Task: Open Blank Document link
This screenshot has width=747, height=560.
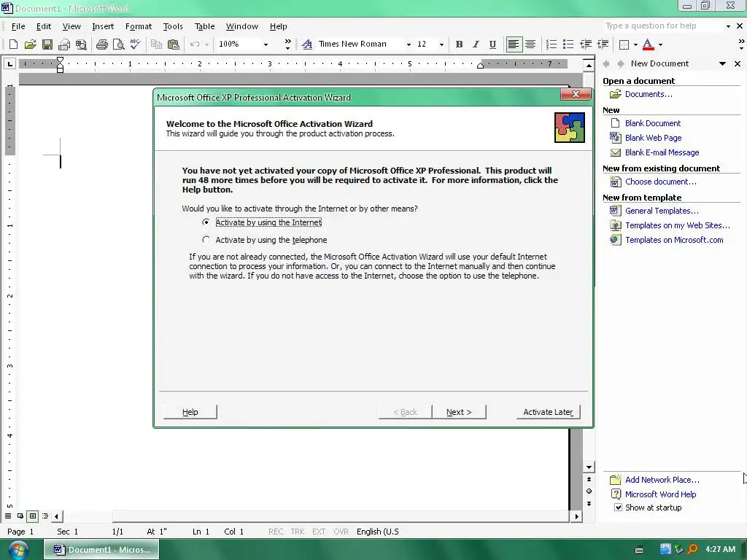Action: 653,122
